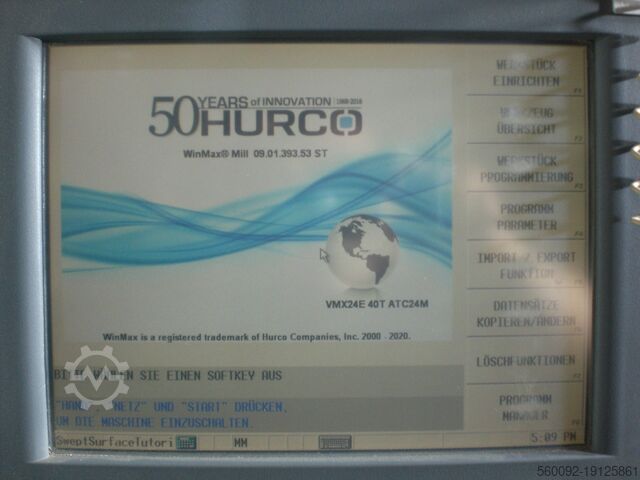The image size is (640, 480).
Task: Open the on-screen keyboard icon
Action: 334,441
